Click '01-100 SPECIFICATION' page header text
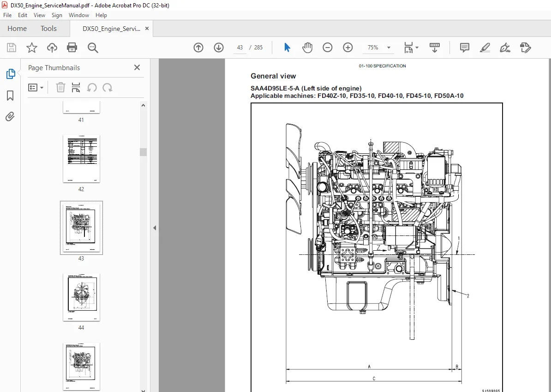Image resolution: width=551 pixels, height=392 pixels. tap(382, 66)
